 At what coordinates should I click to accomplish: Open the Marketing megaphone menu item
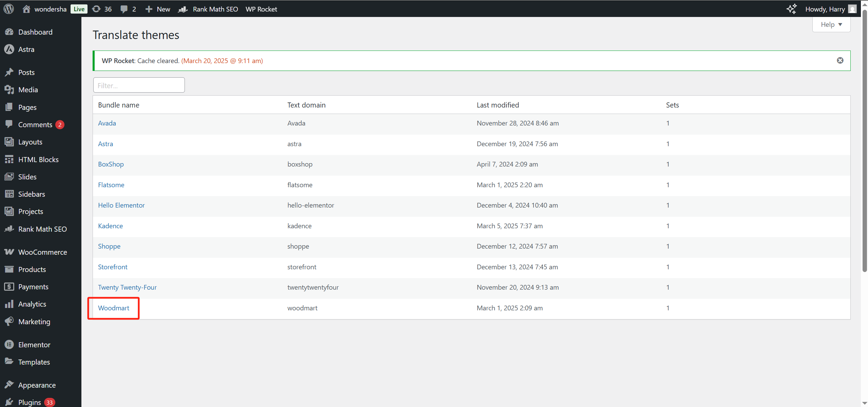click(34, 322)
